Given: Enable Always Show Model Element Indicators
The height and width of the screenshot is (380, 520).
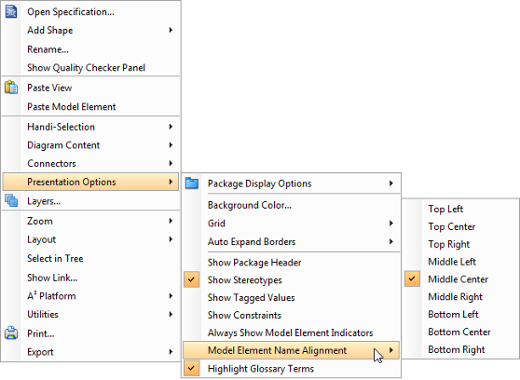Looking at the screenshot, I should (x=290, y=333).
